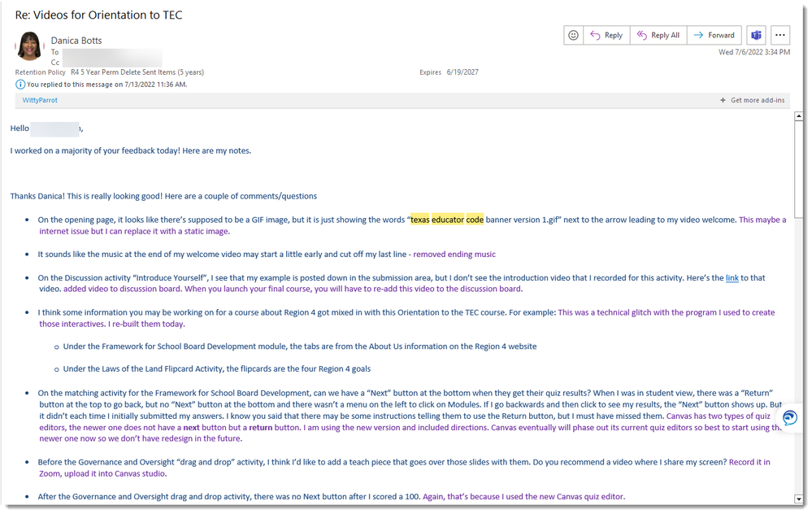Click the floating chat bubble icon

point(788,417)
